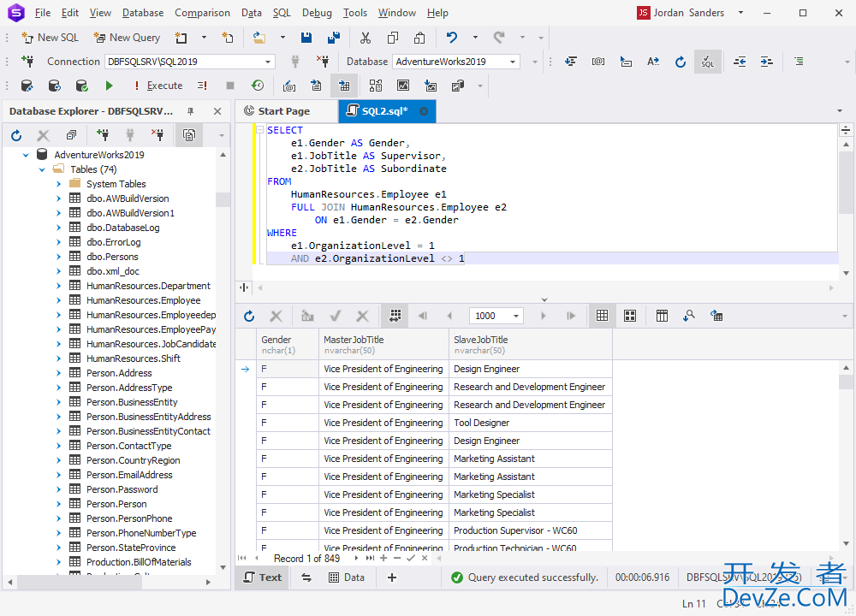
Task: Refresh the Database Explorer tree
Action: (x=16, y=135)
